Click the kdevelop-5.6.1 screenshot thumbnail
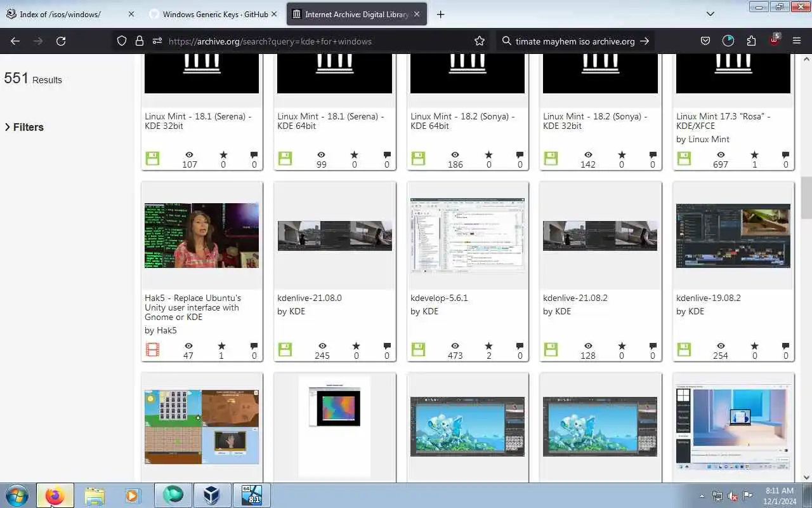Screen dimensions: 812x508 click(468, 234)
